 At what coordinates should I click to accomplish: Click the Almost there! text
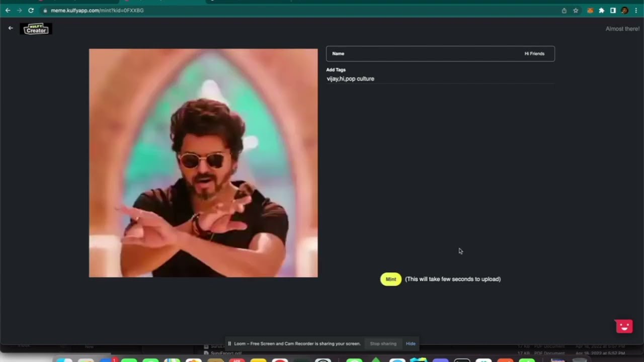pos(622,29)
